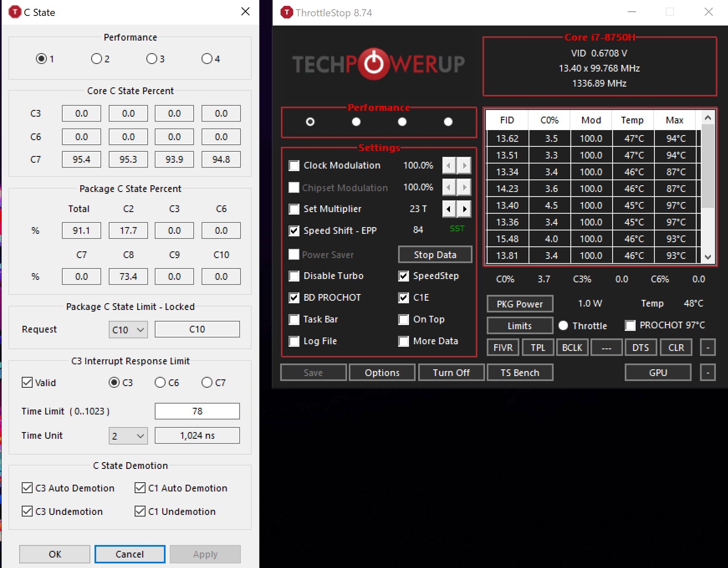Click the Turn Off button
Screen dimensions: 728x568
(x=451, y=373)
